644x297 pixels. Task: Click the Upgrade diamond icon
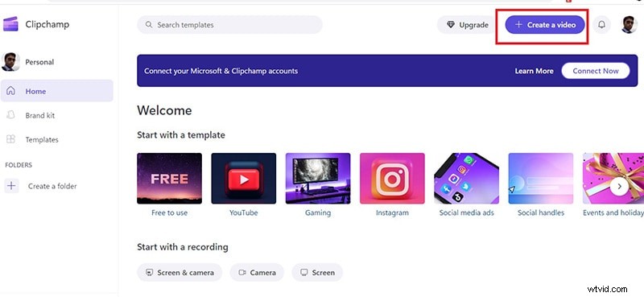click(x=451, y=25)
